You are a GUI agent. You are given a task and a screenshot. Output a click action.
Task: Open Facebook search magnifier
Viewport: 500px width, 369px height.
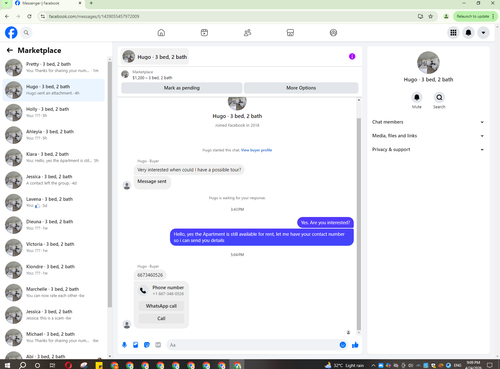[26, 33]
